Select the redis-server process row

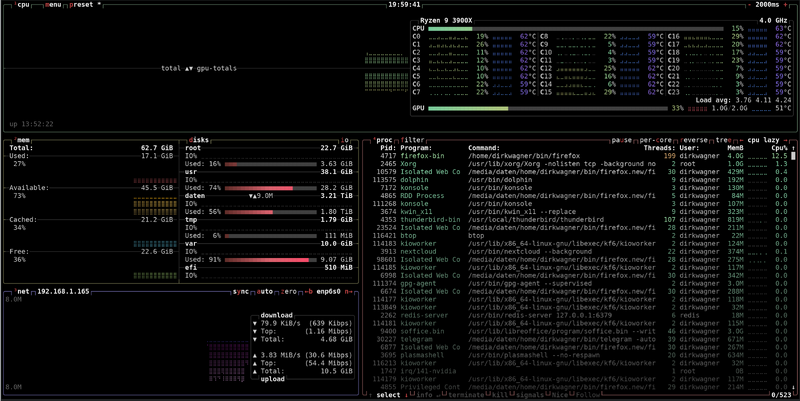click(577, 315)
